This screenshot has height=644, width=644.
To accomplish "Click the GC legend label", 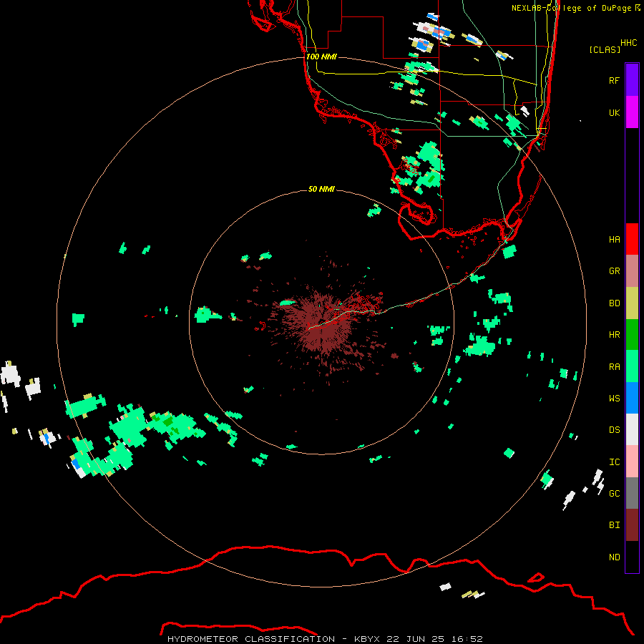I will coord(614,493).
